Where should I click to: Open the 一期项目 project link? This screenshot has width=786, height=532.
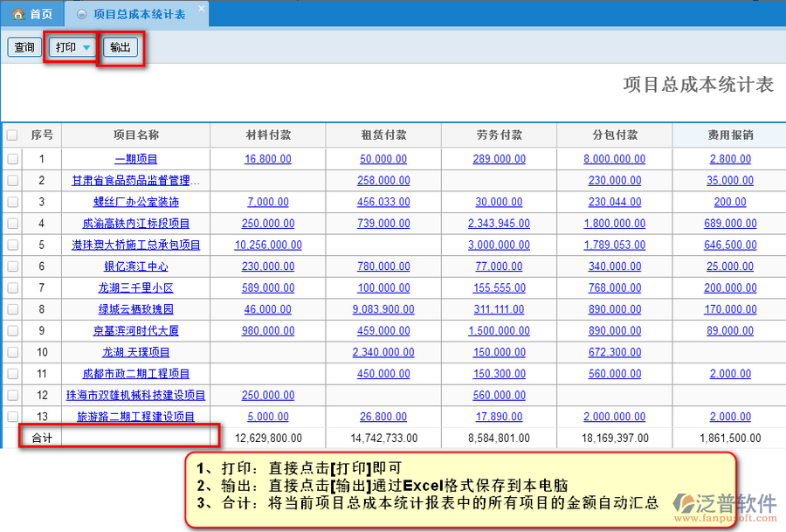tap(136, 159)
